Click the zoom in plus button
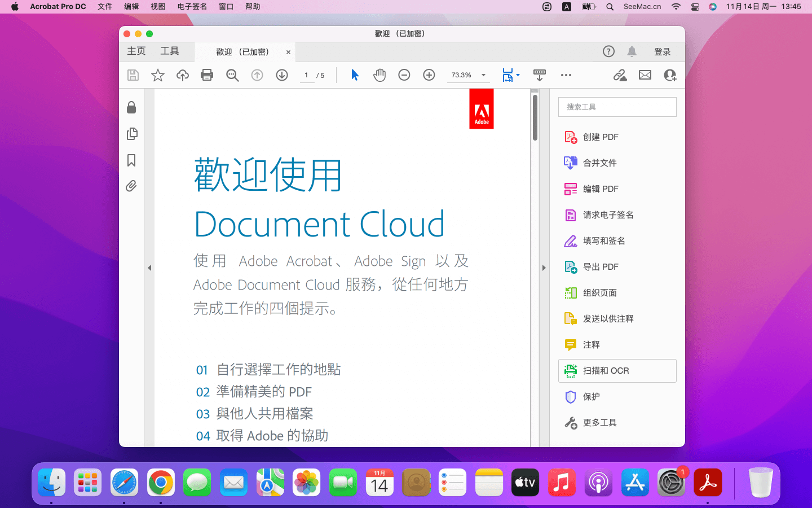The width and height of the screenshot is (812, 508). tap(429, 75)
